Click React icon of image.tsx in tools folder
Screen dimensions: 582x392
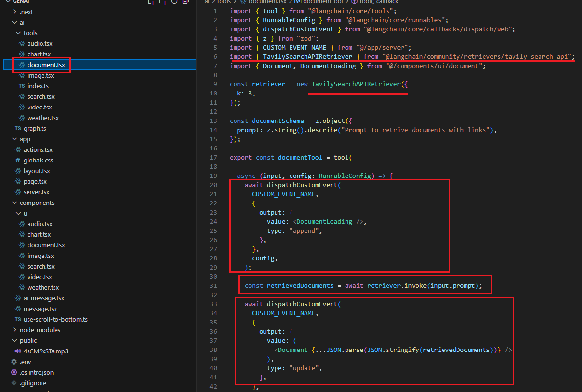coord(22,76)
